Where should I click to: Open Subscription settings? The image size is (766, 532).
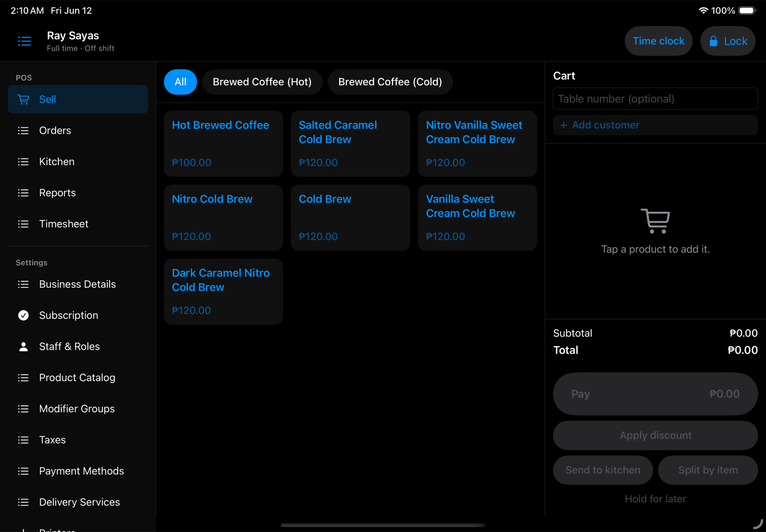[78, 315]
